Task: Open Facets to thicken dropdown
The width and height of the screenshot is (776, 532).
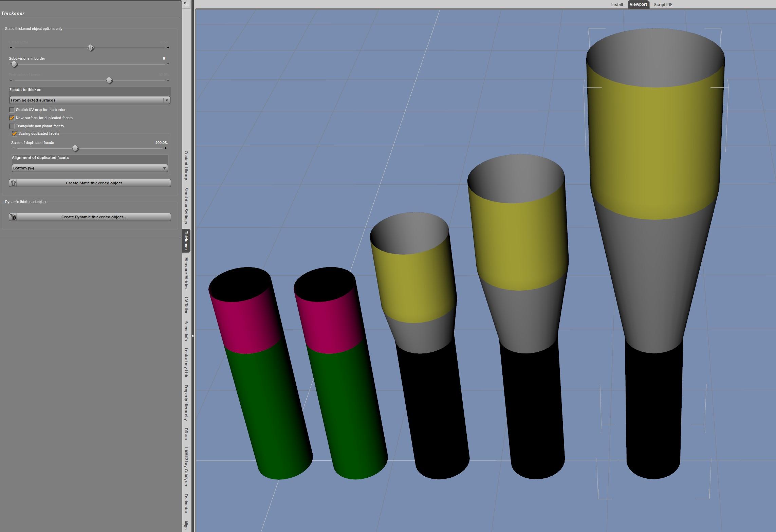Action: 90,100
